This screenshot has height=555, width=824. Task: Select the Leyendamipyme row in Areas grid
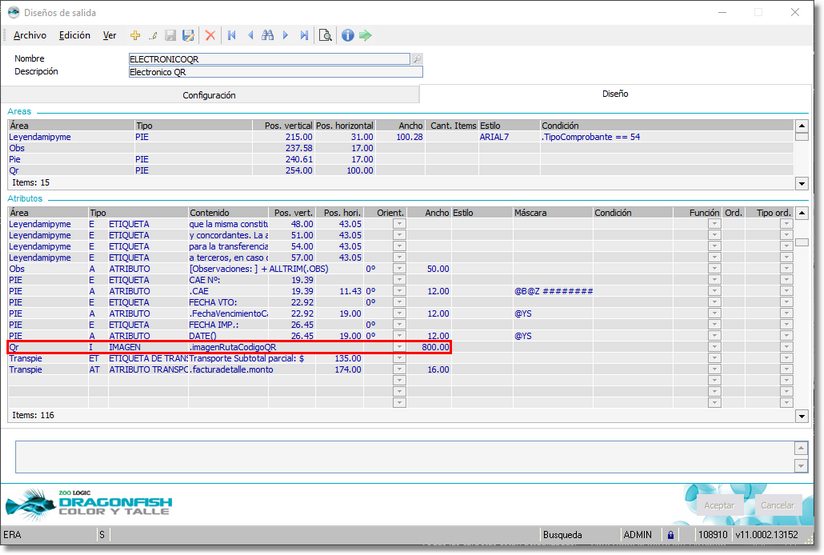pos(400,137)
